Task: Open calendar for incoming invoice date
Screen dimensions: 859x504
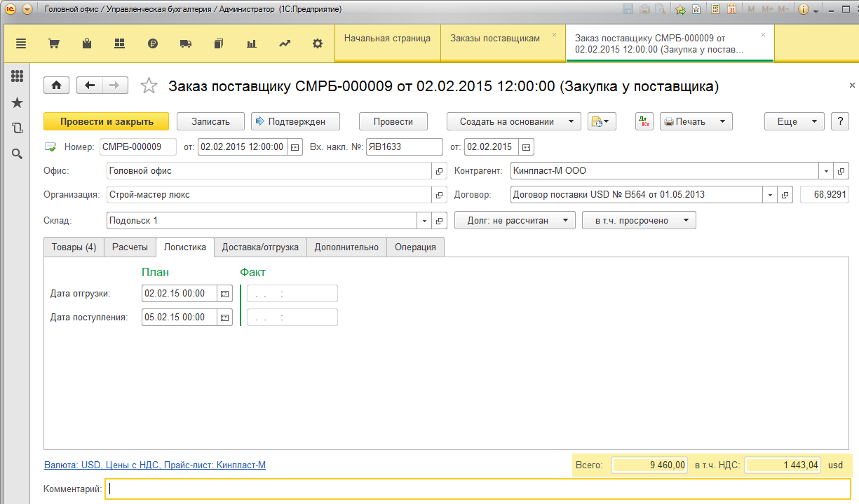Action: pos(527,147)
